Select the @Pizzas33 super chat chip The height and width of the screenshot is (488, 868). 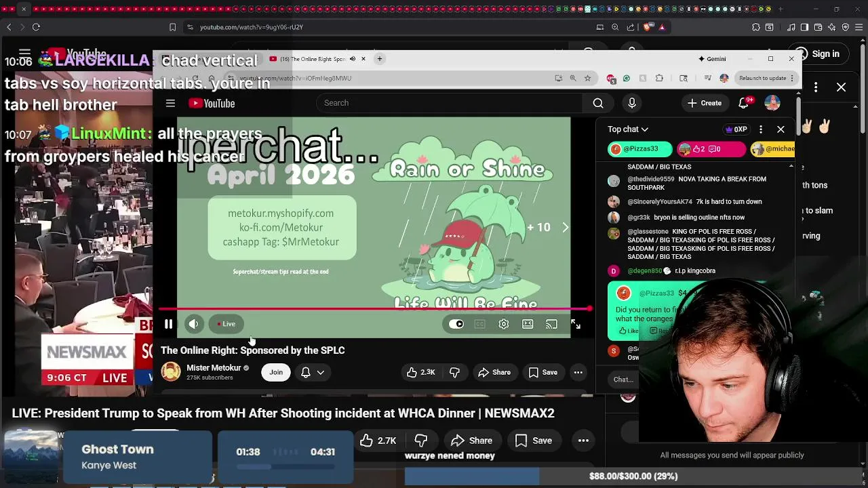[x=639, y=148]
